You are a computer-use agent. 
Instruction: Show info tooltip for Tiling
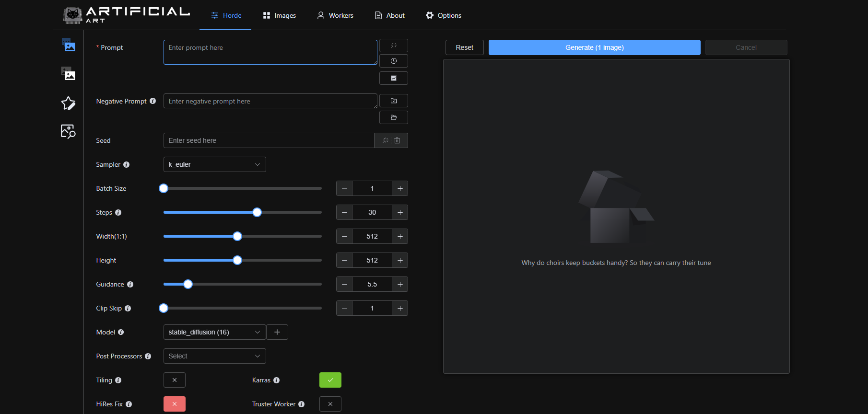click(x=118, y=380)
